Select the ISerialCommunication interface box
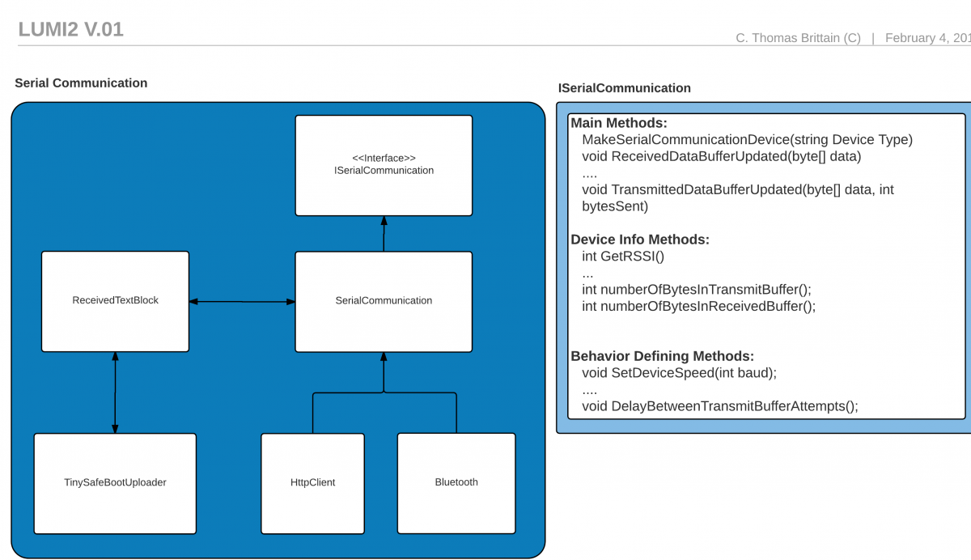This screenshot has width=971, height=560. (x=384, y=165)
